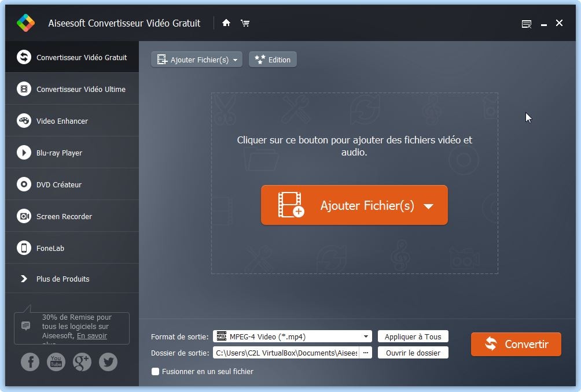Click the Screen Recorder camera icon
This screenshot has height=392, width=581.
[x=24, y=217]
